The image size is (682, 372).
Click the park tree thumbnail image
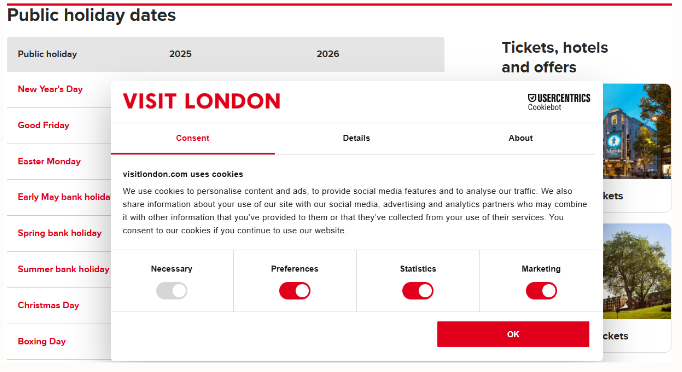637,271
